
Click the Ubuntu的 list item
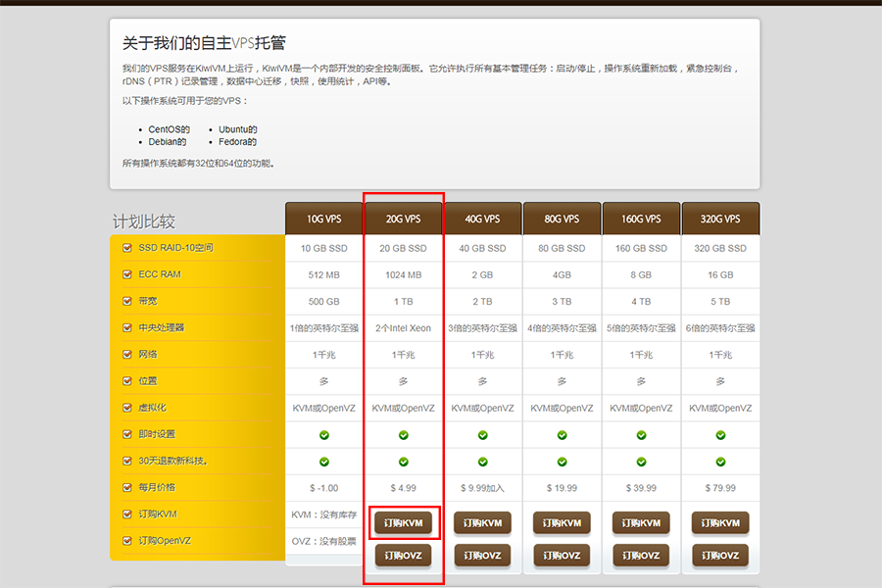point(238,129)
